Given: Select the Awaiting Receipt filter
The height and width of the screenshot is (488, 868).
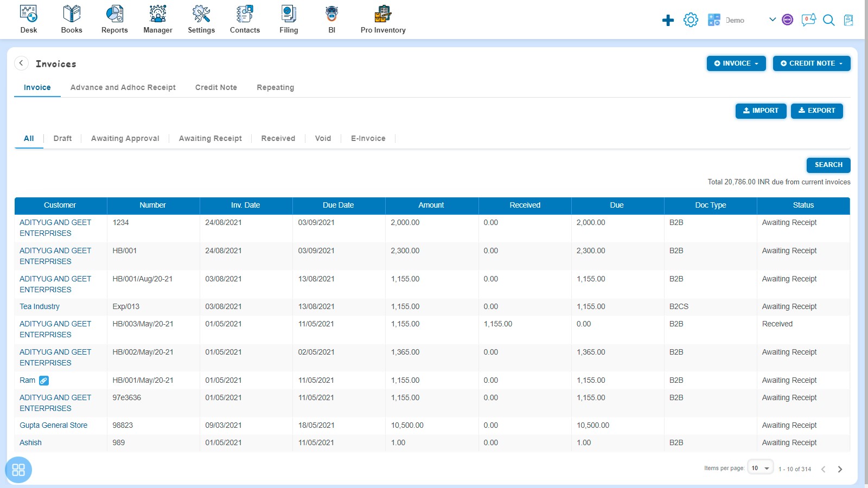Looking at the screenshot, I should [x=210, y=138].
